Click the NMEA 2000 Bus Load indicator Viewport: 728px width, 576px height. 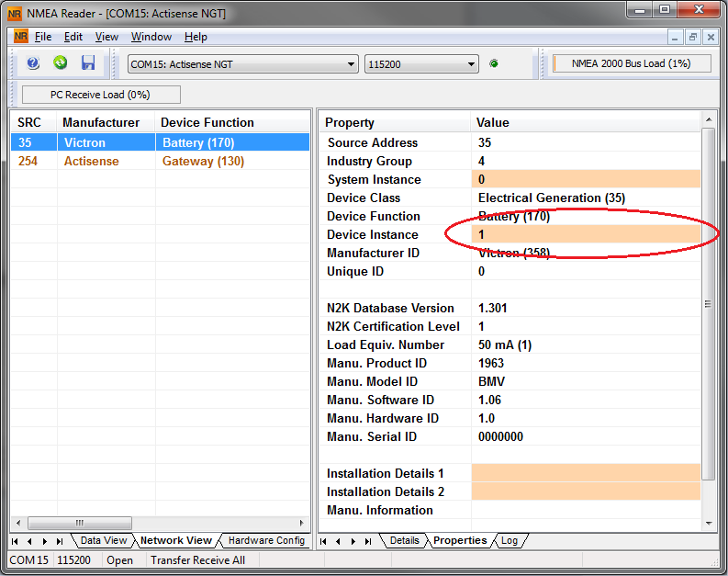click(630, 64)
